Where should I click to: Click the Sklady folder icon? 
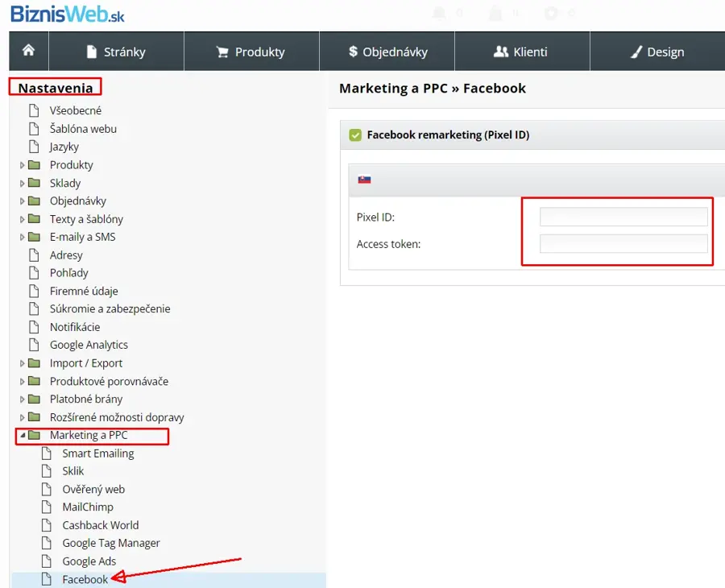click(34, 183)
